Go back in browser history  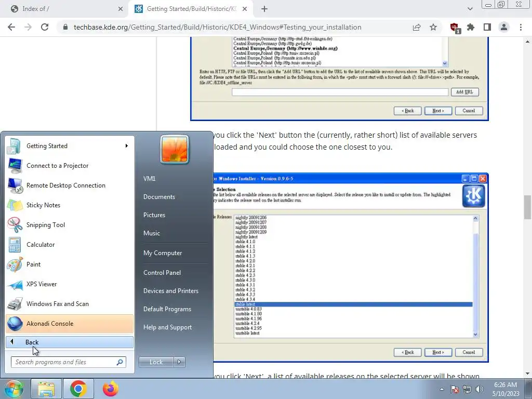click(x=11, y=27)
